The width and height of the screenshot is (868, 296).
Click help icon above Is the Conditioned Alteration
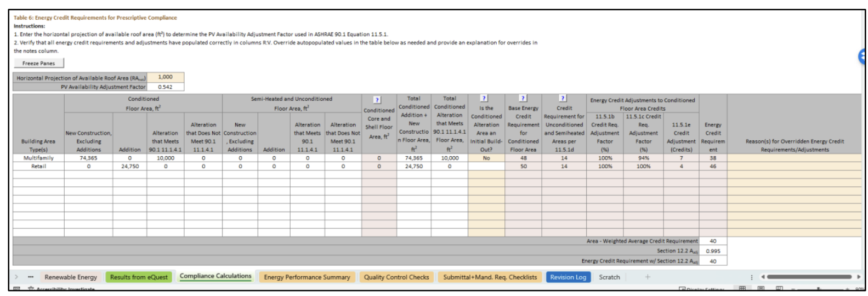[x=484, y=98]
